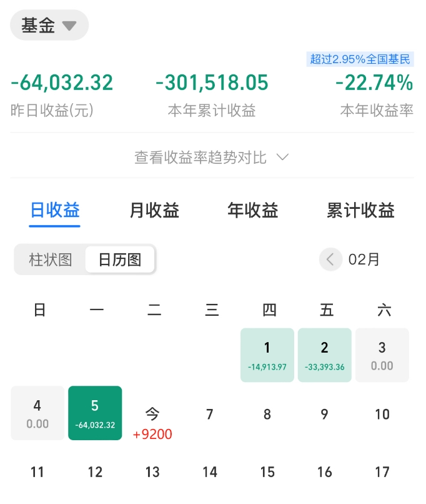This screenshot has height=504, width=426.
Task: Select calendar date 10
Action: pyautogui.click(x=382, y=415)
